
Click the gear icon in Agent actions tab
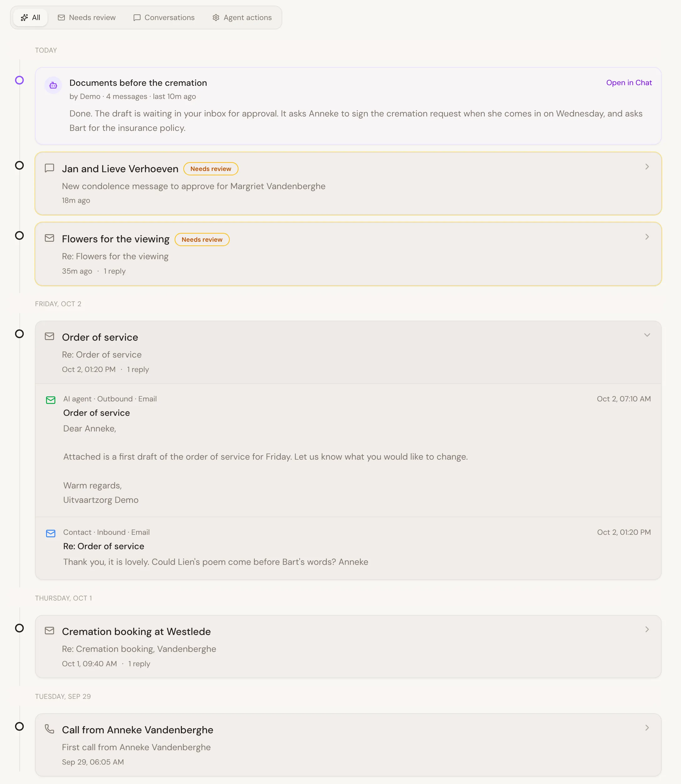pyautogui.click(x=216, y=18)
